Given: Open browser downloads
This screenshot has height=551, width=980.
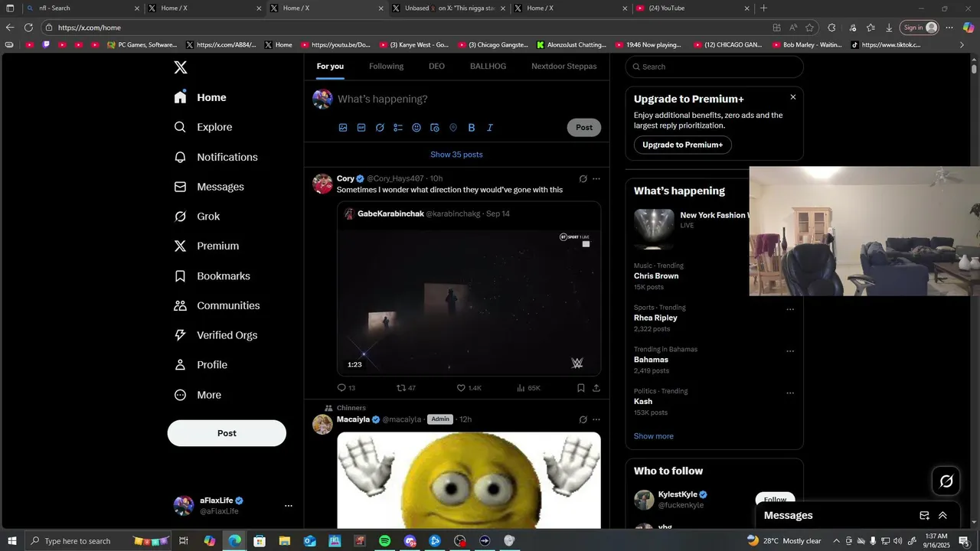Looking at the screenshot, I should tap(889, 28).
